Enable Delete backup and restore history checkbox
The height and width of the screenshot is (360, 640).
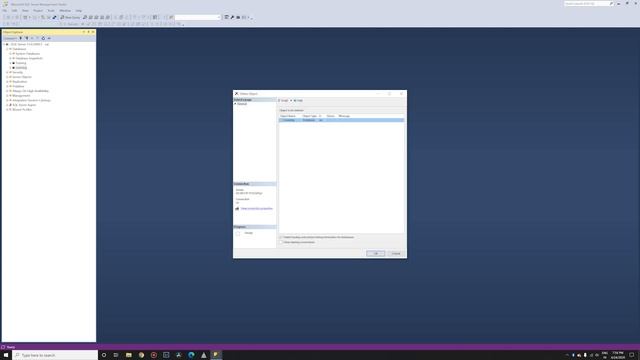coord(281,237)
